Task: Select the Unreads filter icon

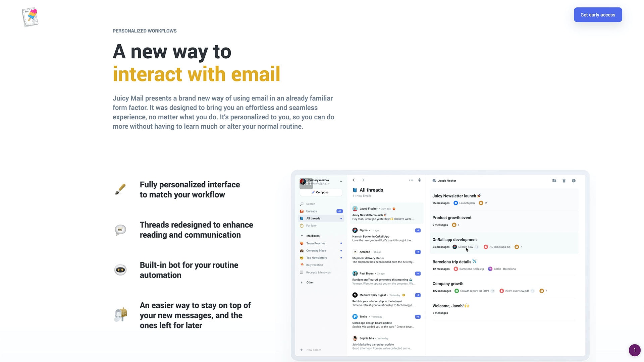Action: [302, 211]
